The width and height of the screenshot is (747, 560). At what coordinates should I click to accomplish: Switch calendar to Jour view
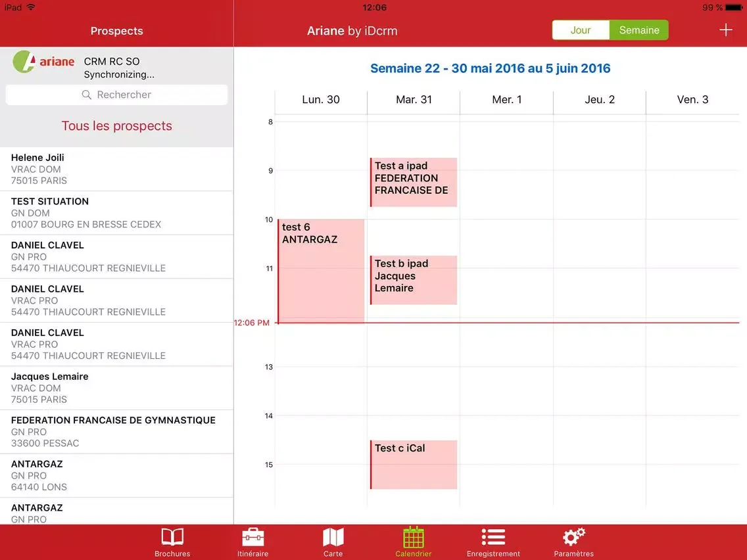point(581,30)
